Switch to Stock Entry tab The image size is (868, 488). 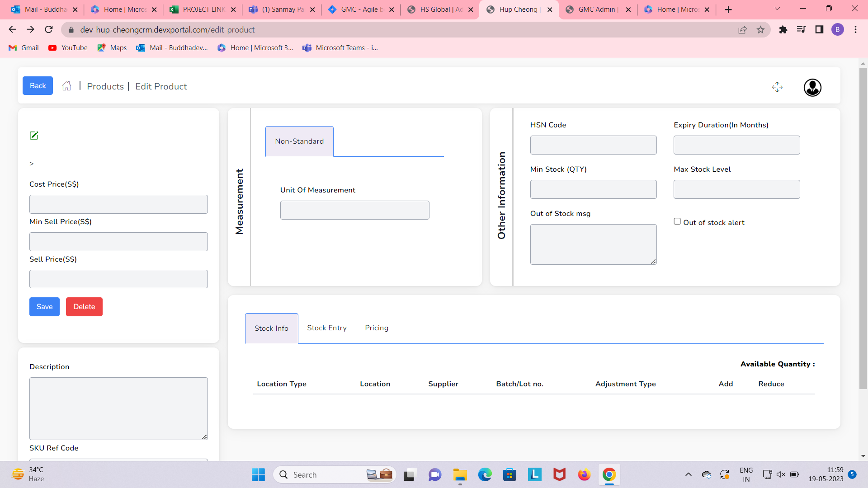click(327, 328)
